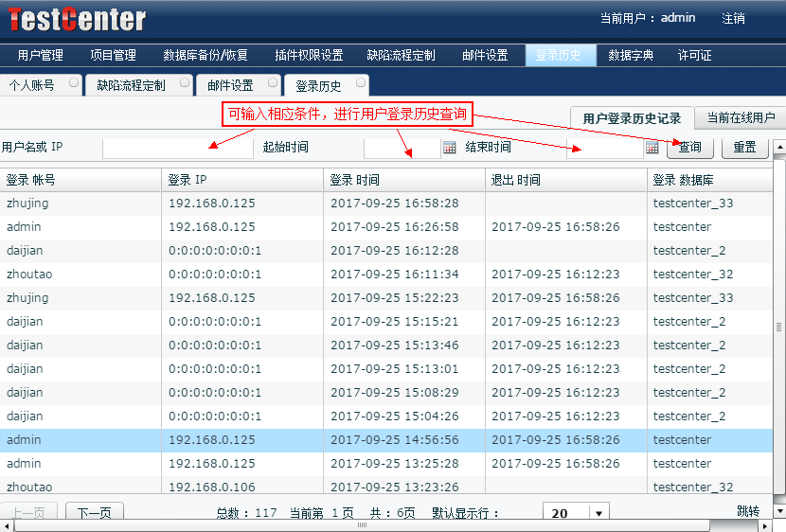The image size is (786, 532).
Task: Click the horizontal scrollbar left arrow
Action: 7,524
